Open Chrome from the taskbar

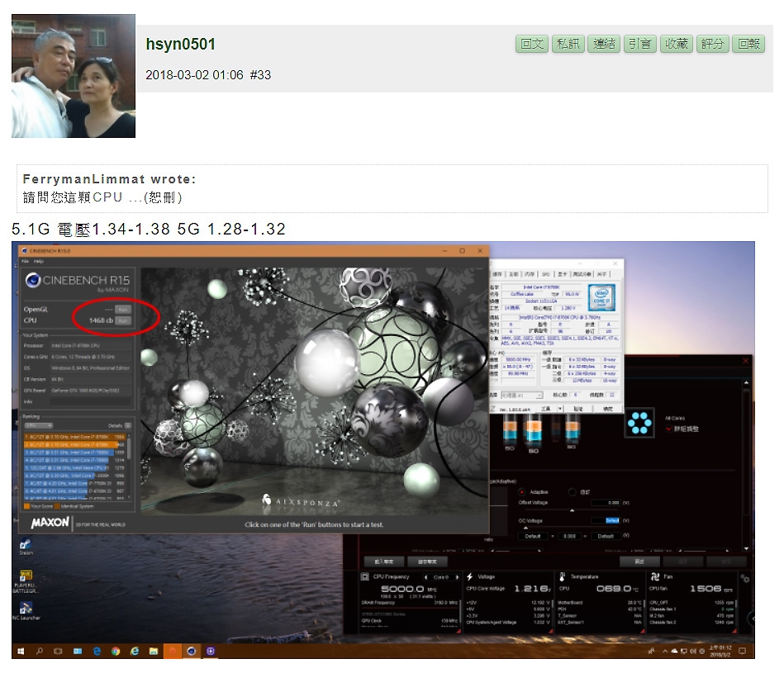tap(116, 651)
